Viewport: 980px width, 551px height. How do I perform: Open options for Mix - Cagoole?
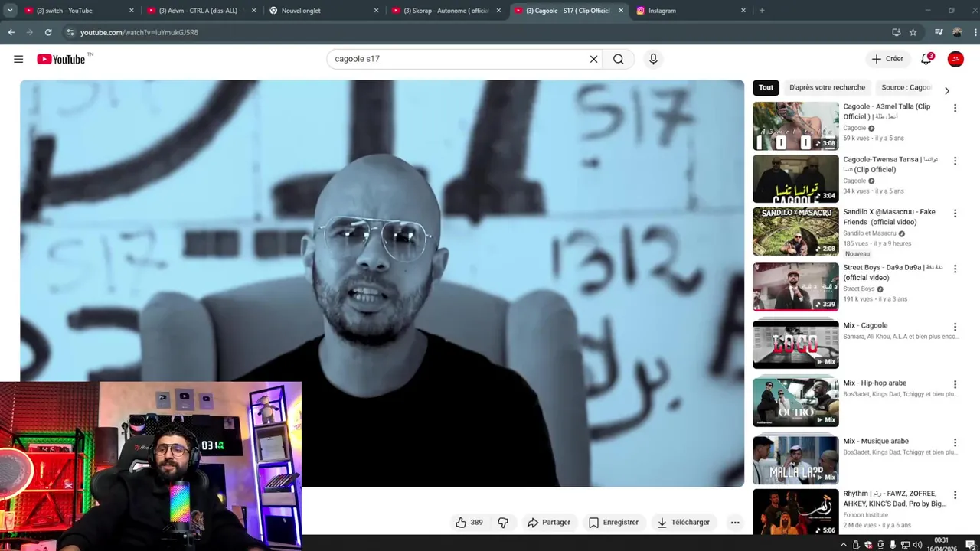(x=955, y=327)
